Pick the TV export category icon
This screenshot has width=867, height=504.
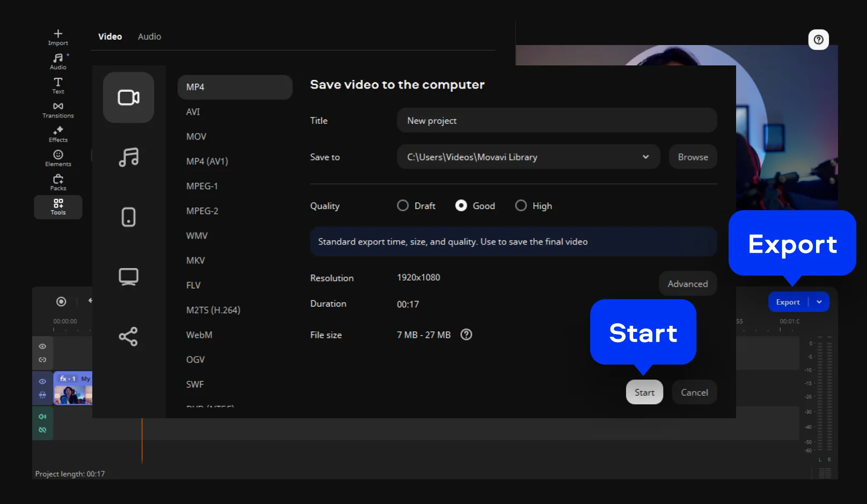(x=129, y=277)
